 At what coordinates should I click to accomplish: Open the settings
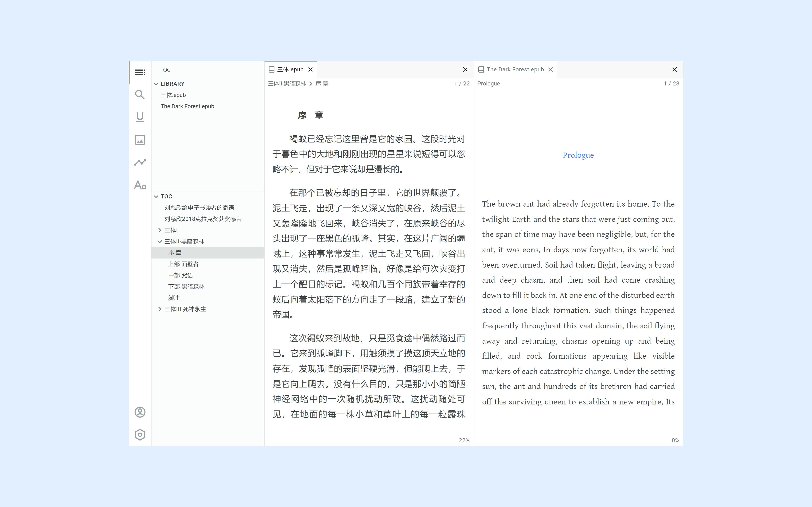pos(140,434)
